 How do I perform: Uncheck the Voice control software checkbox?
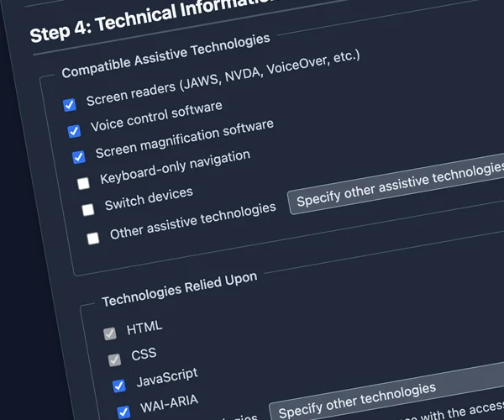74,131
